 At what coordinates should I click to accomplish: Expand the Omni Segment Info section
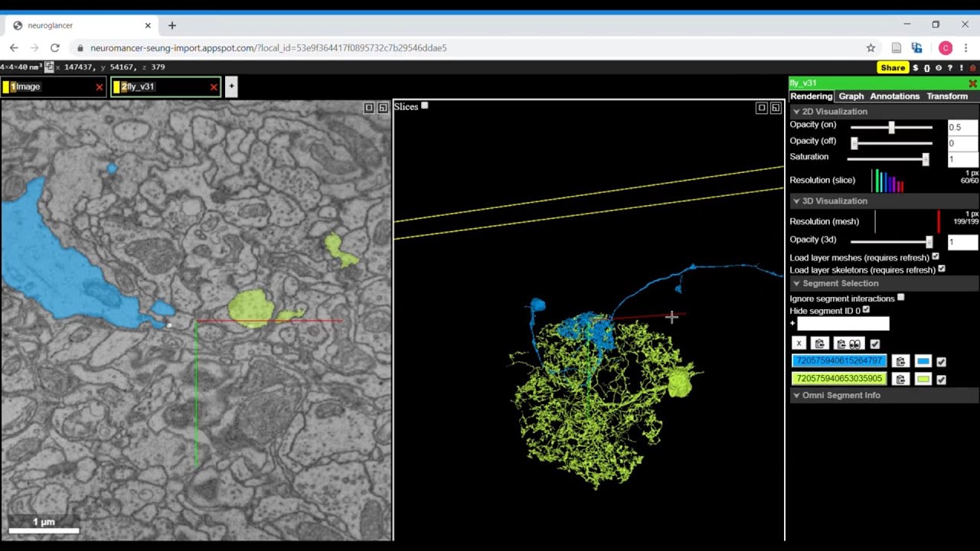tap(884, 396)
